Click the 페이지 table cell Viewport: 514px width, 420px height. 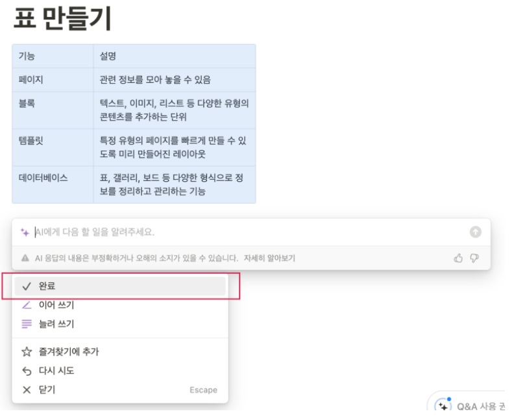point(53,80)
